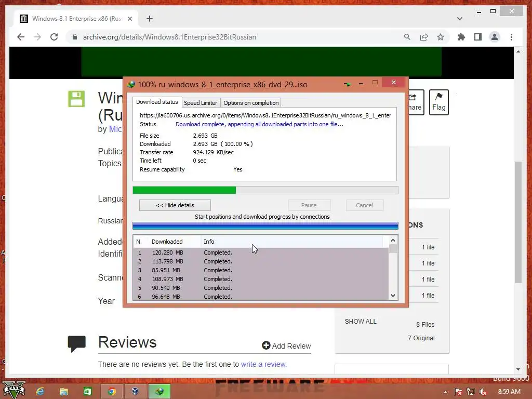
Task: Click 8 Files download count
Action: point(425,325)
